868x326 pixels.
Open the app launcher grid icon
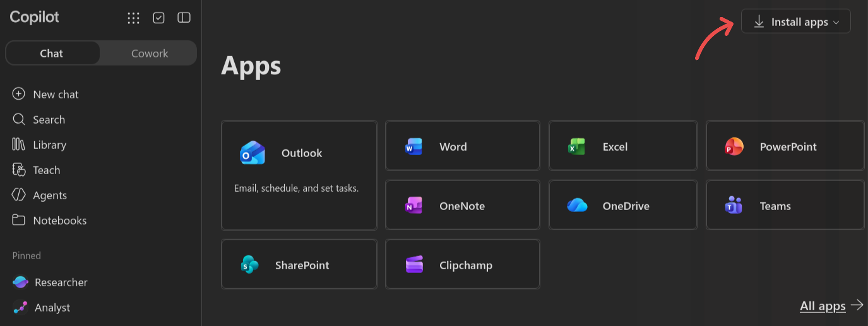coord(133,18)
